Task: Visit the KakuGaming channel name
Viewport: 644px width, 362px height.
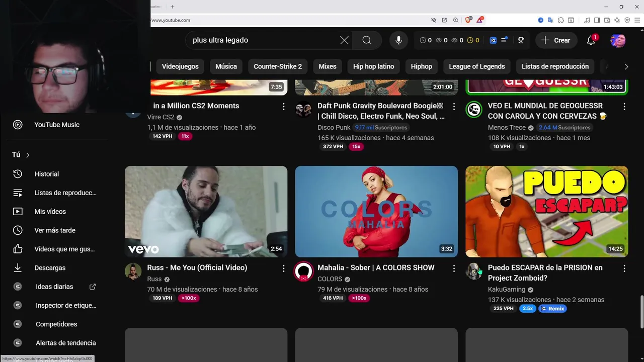Action: (x=506, y=290)
